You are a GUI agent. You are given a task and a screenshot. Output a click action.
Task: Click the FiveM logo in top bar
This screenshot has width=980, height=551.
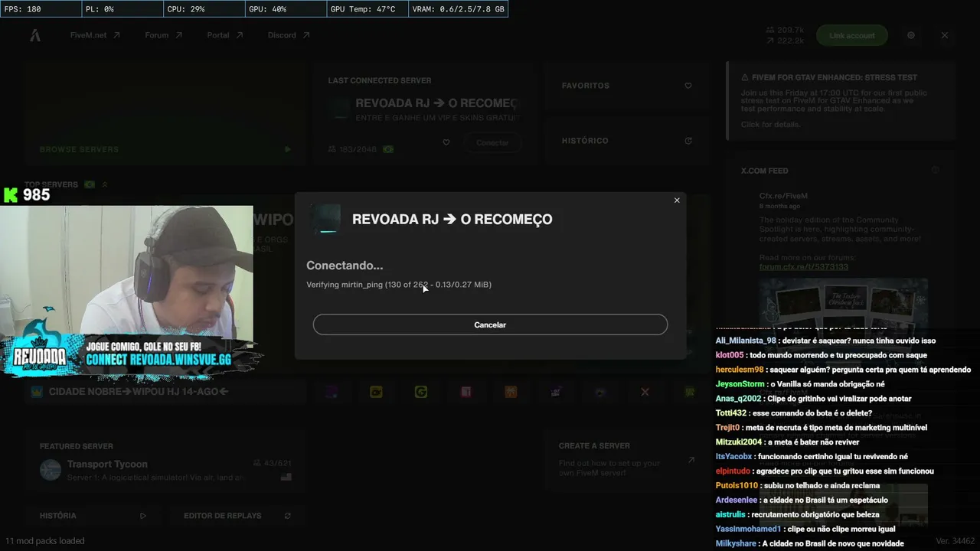[35, 35]
